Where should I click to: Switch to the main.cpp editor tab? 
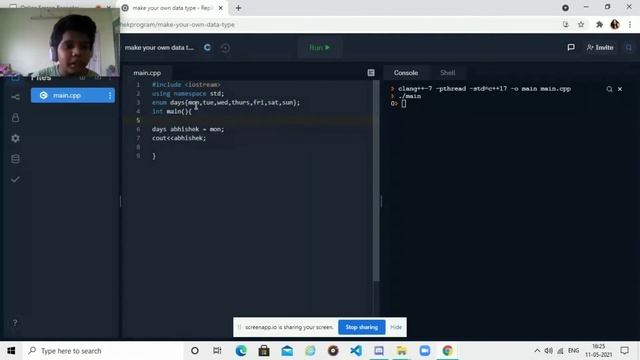pos(147,73)
